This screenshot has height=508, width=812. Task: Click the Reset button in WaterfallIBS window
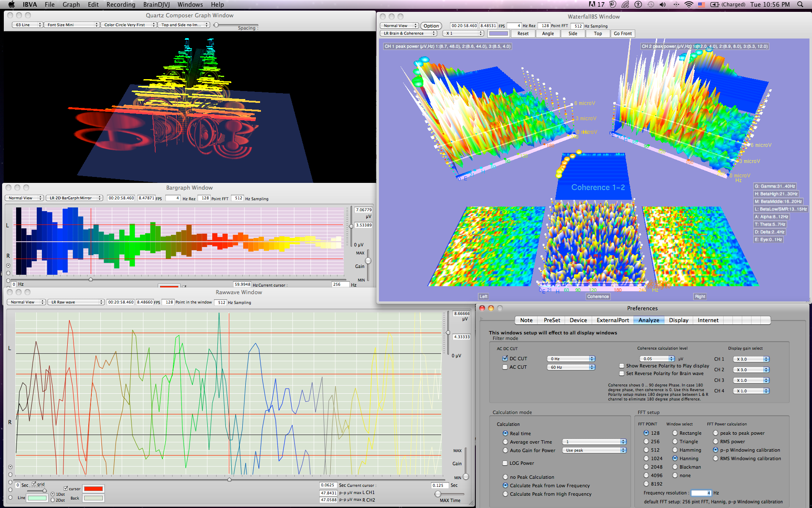(523, 33)
